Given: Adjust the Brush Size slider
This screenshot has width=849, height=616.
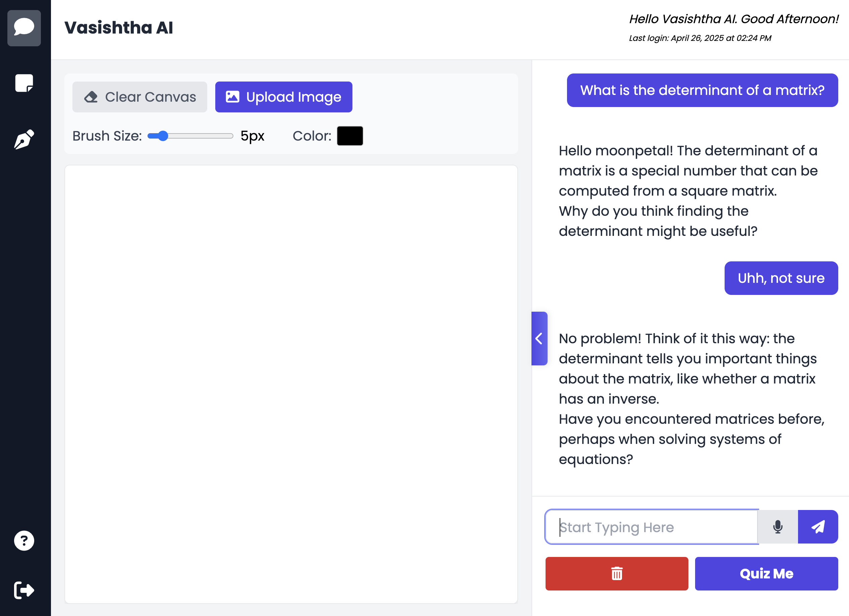Looking at the screenshot, I should tap(190, 136).
